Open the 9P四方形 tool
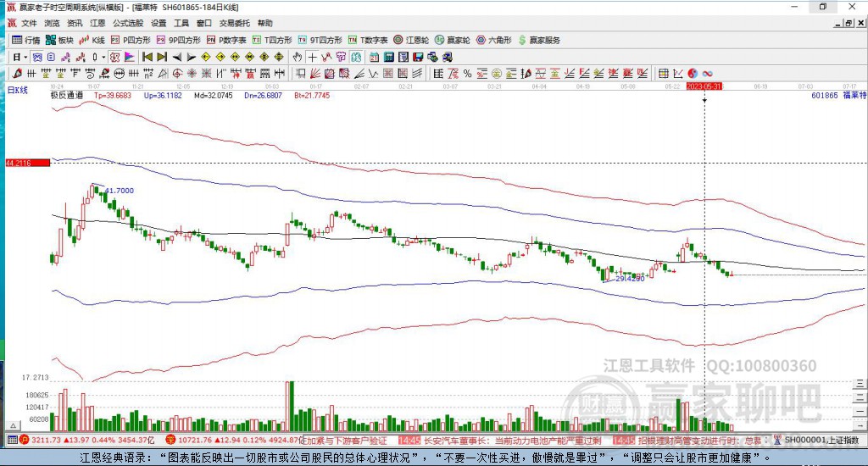Image resolution: width=868 pixels, height=466 pixels. click(x=178, y=40)
